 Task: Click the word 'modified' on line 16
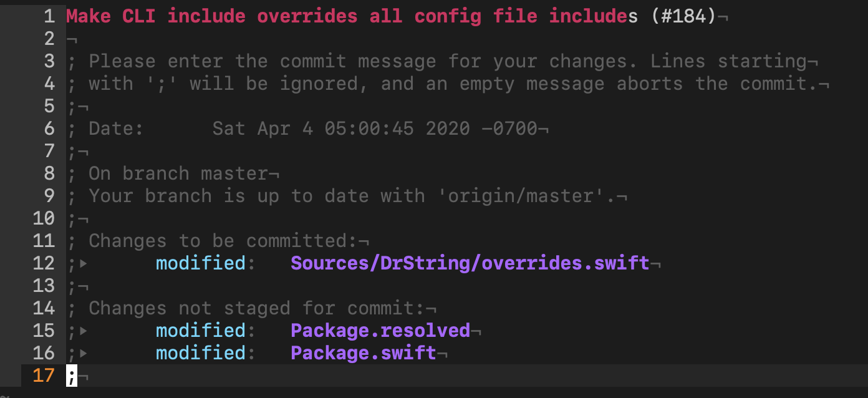(201, 353)
